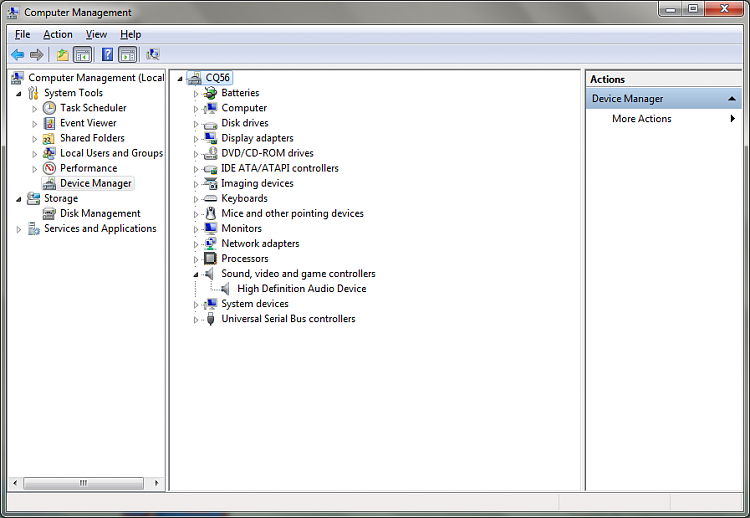This screenshot has width=750, height=518.
Task: Select Device Manager in the left tree
Action: pos(96,184)
